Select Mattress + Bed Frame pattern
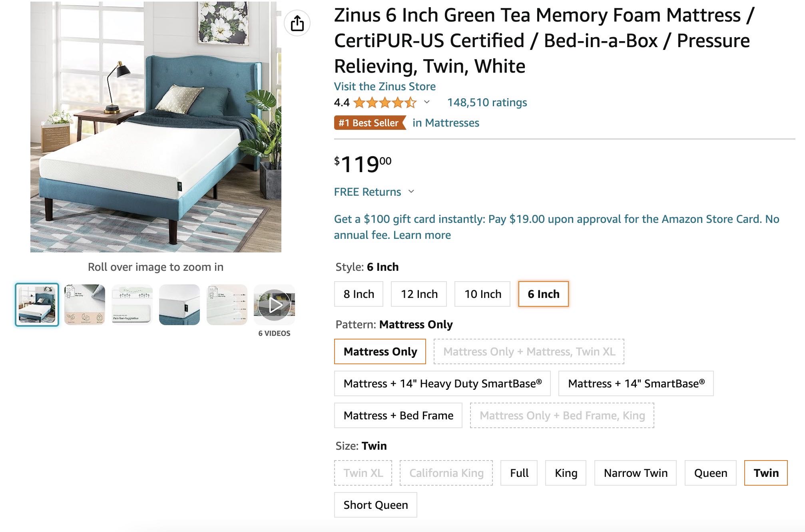Viewport: 805px width, 532px height. pyautogui.click(x=398, y=416)
